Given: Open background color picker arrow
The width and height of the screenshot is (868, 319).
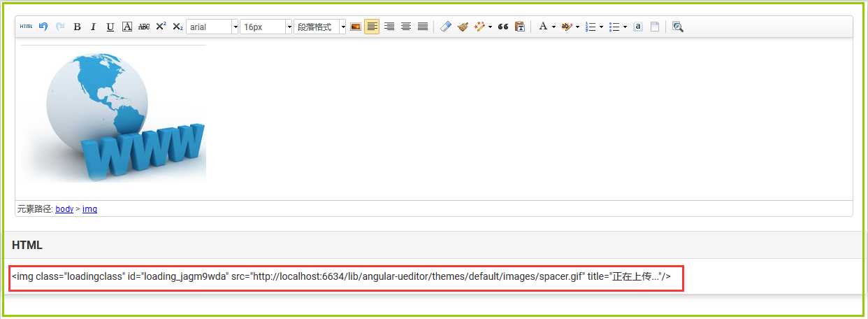Looking at the screenshot, I should (577, 27).
